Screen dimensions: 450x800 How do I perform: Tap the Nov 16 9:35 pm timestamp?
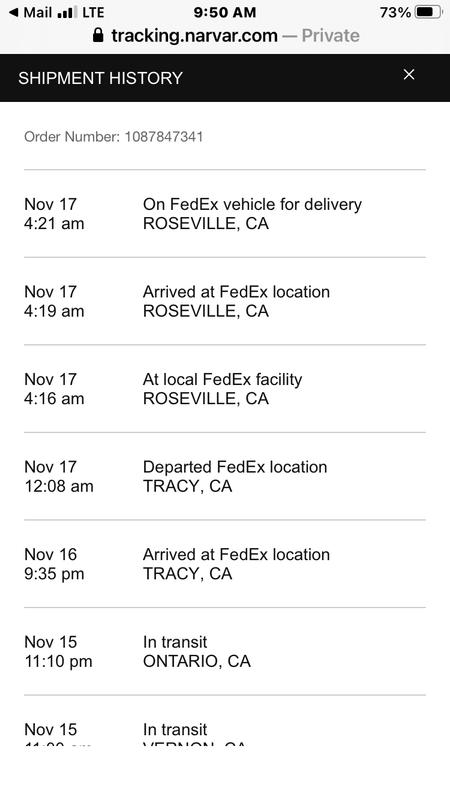coord(54,564)
